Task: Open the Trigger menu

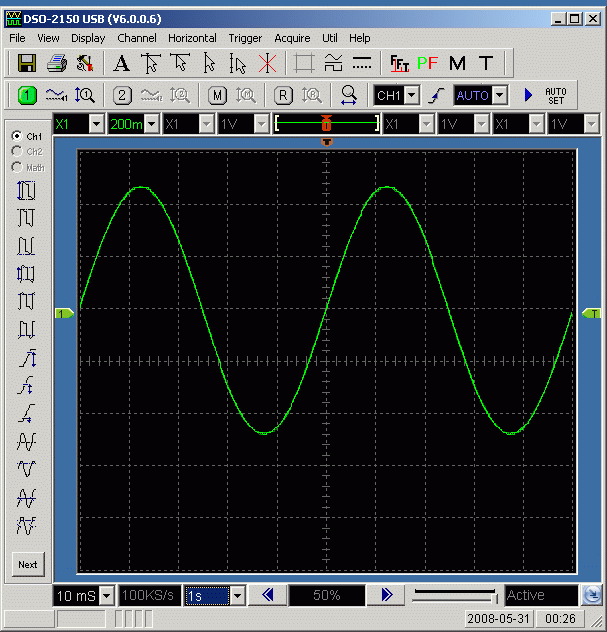Action: (x=245, y=38)
